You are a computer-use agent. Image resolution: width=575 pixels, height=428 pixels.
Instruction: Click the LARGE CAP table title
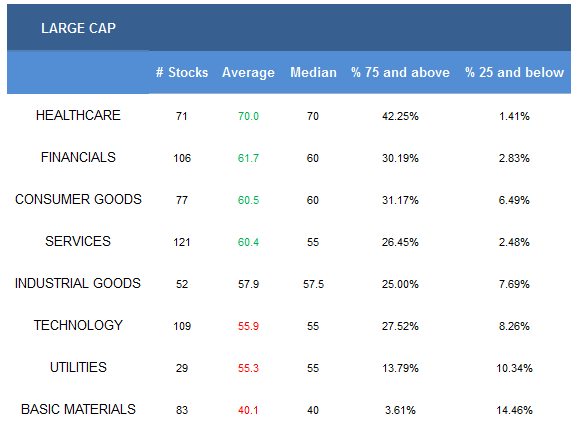(x=78, y=28)
